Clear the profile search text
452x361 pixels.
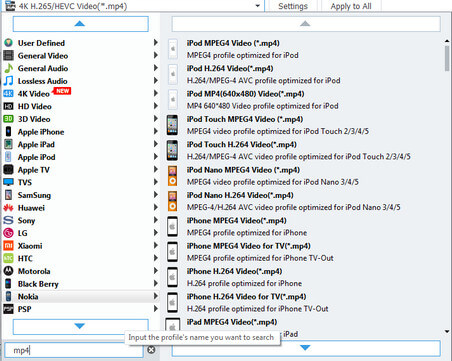(x=151, y=350)
